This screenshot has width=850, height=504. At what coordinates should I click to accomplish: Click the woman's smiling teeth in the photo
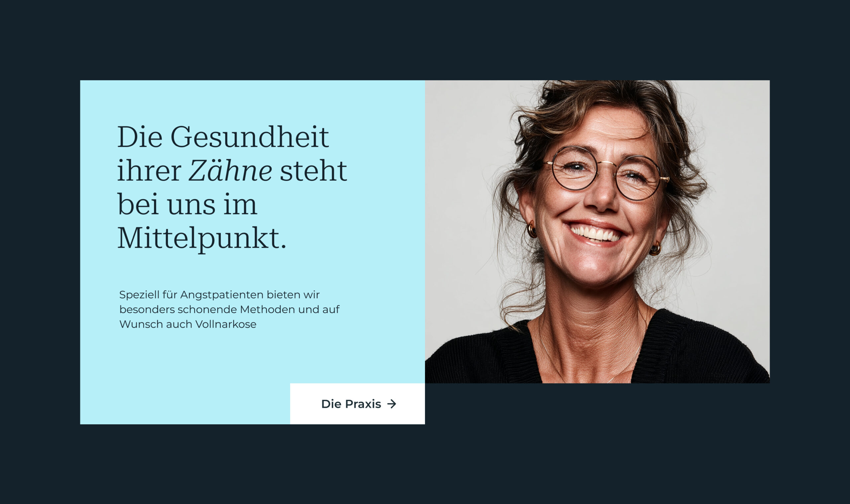point(596,234)
